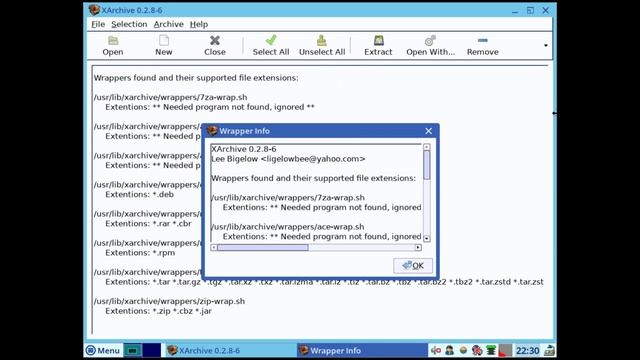
Task: Click 'Extentions: *.zip *.cbz *.jar' line
Action: point(158,311)
